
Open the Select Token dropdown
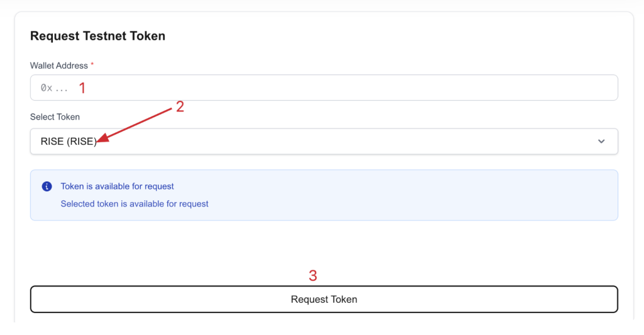point(323,142)
